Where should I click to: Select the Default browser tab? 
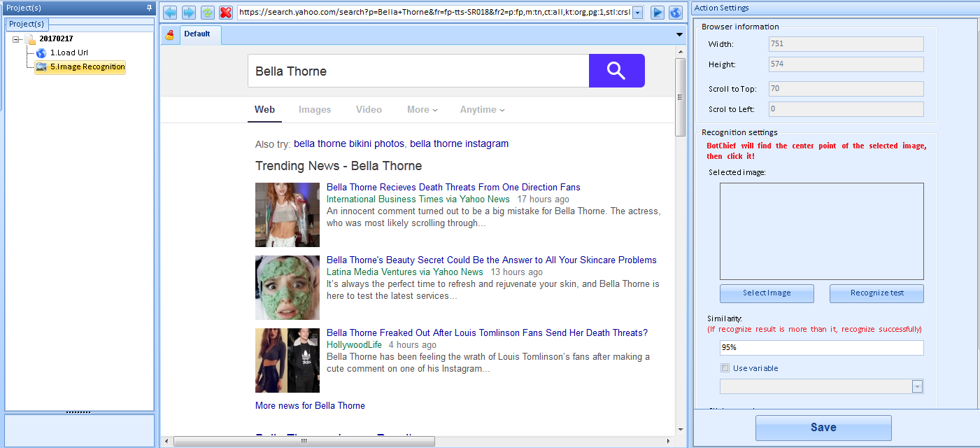point(197,34)
